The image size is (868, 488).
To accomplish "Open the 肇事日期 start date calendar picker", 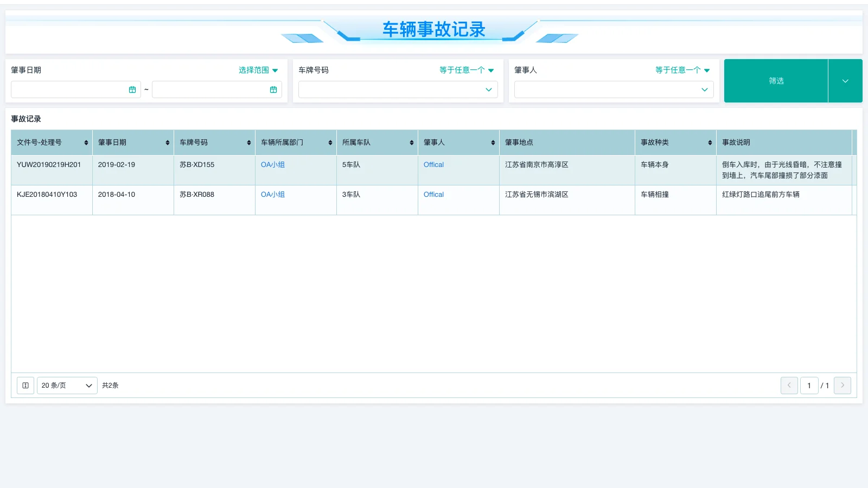I will (x=133, y=89).
